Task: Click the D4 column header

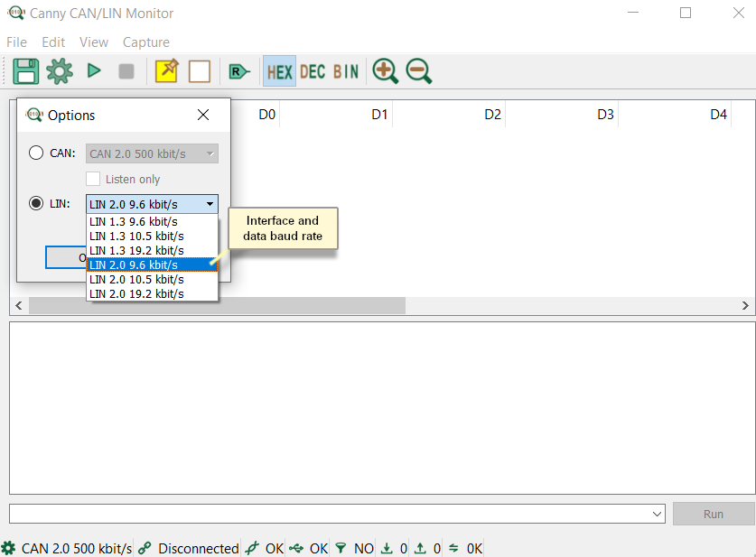Action: (x=718, y=114)
